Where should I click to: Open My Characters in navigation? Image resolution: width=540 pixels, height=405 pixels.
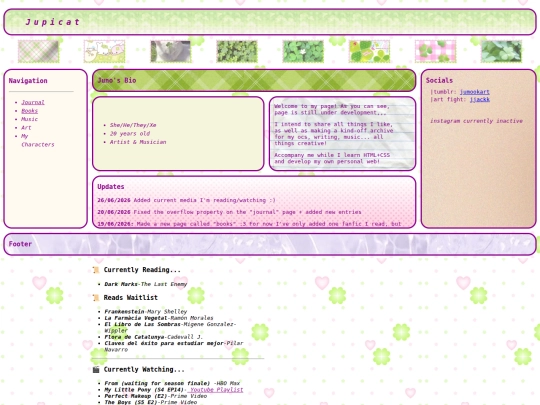pyautogui.click(x=38, y=140)
